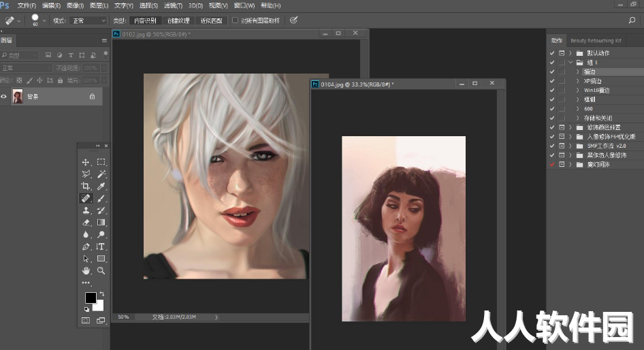Switch to Beauty Retouching Kit tab
Viewport: 644px width, 350px height.
click(x=596, y=41)
